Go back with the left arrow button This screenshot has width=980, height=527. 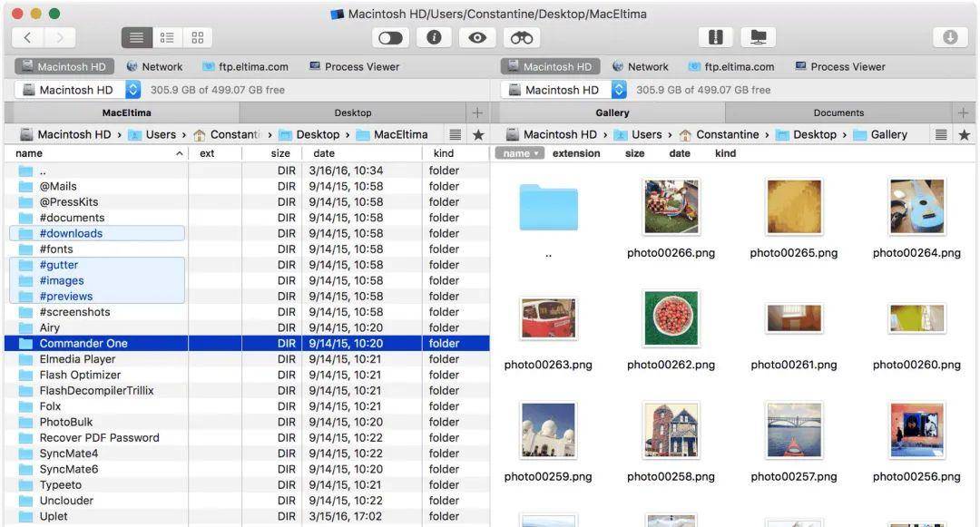28,37
